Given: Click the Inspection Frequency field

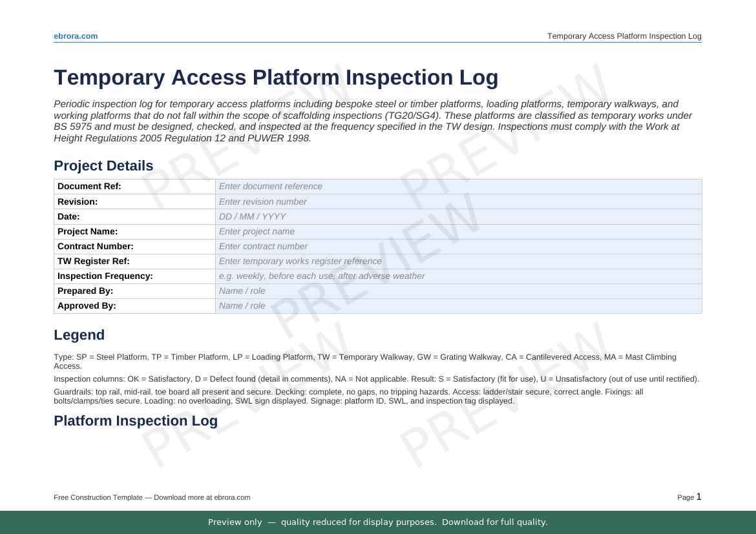Looking at the screenshot, I should [x=457, y=276].
